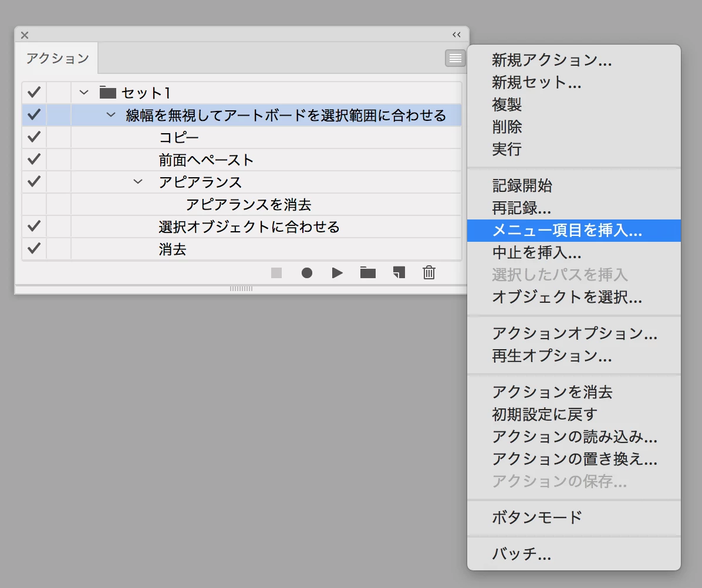This screenshot has width=702, height=588.
Task: Play the current action with the triangle
Action: point(337,272)
